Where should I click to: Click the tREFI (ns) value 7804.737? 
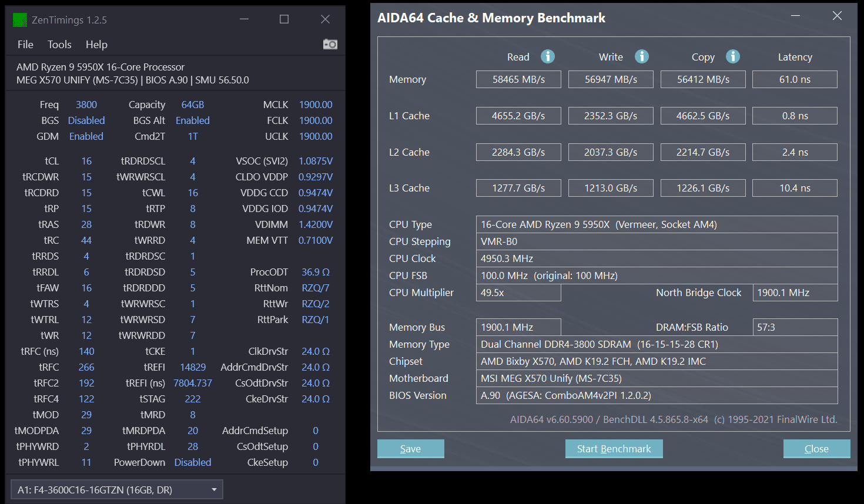coord(193,383)
